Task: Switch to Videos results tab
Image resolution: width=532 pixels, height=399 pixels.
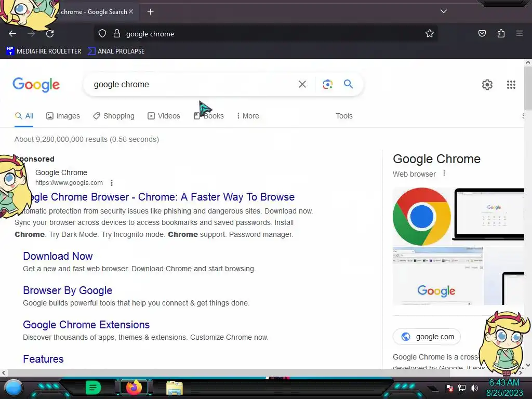Action: point(164,116)
